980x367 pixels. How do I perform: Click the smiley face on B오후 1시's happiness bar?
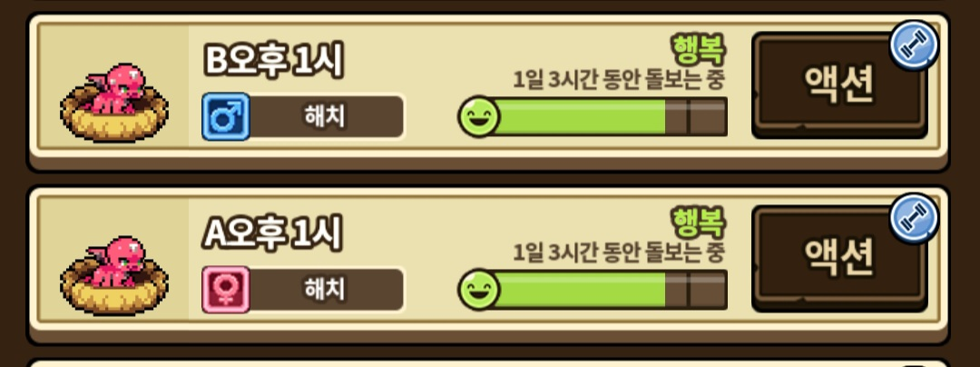tap(479, 116)
